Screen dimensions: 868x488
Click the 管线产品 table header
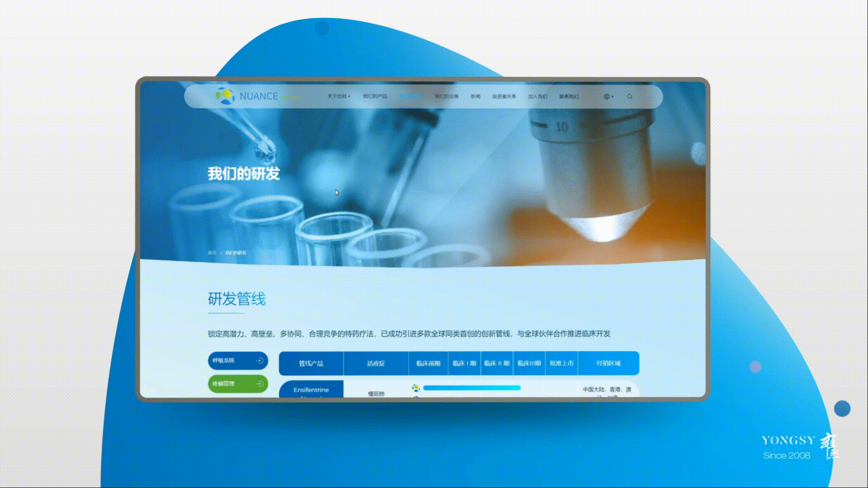311,363
